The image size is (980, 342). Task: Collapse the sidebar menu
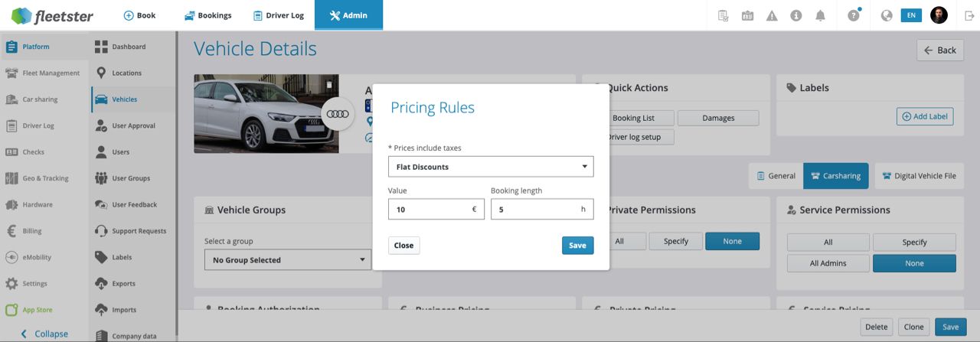44,334
